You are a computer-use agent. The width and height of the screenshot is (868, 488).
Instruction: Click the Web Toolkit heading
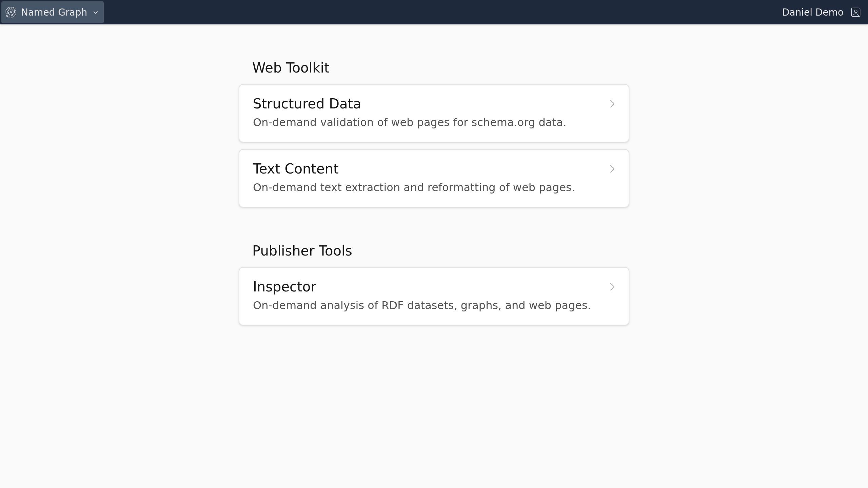(x=291, y=68)
